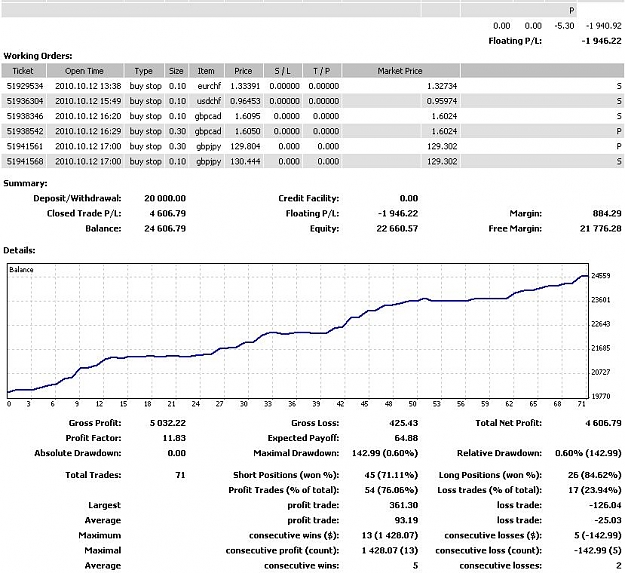The width and height of the screenshot is (625, 573).
Task: Click the Size column header
Action: click(176, 71)
